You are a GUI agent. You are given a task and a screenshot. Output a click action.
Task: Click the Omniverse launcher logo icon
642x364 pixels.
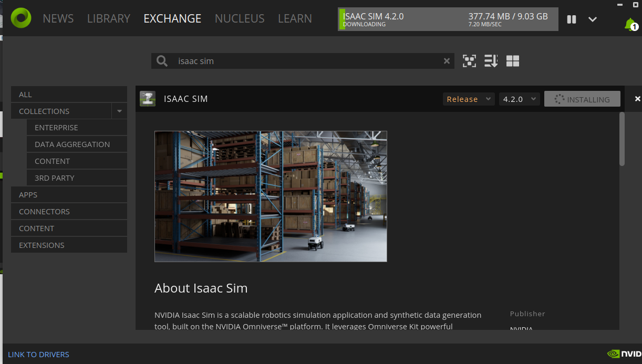[21, 18]
